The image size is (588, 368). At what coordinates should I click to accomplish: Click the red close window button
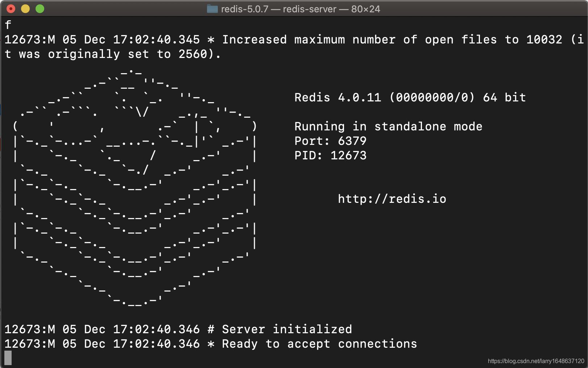click(11, 9)
